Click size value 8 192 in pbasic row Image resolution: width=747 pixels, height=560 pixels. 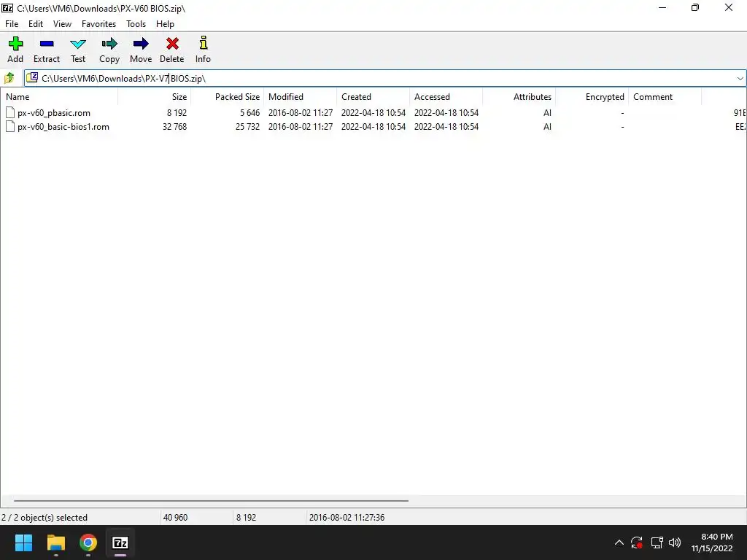[x=177, y=113]
